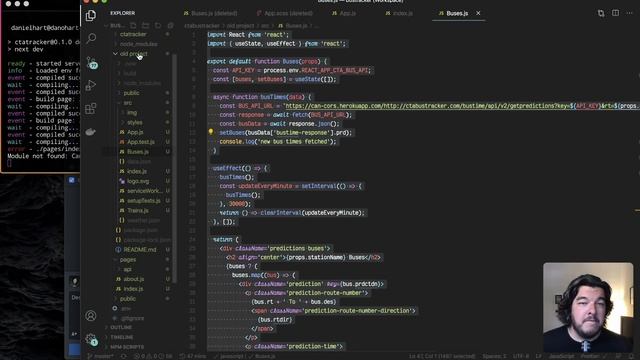
Task: Click the git branch indicator in status bar
Action: click(101, 356)
